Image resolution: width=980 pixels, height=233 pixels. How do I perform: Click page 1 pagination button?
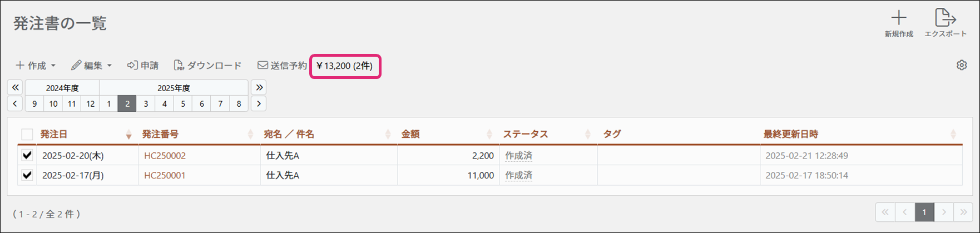[924, 212]
